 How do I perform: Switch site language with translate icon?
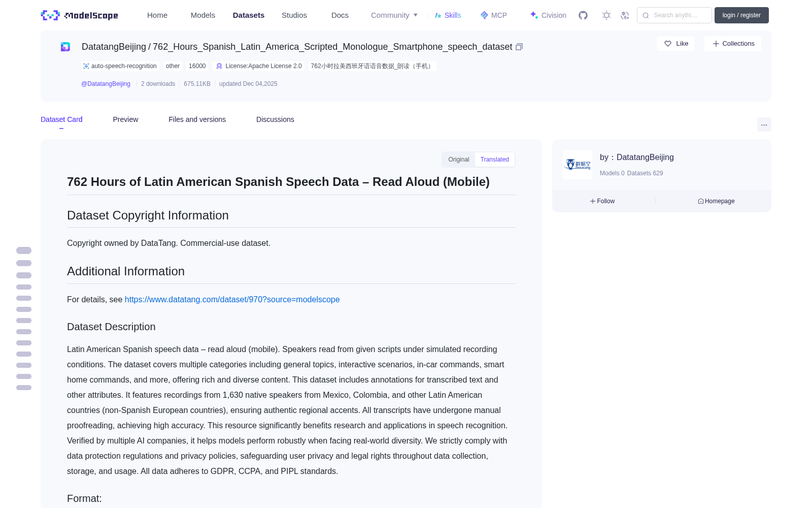click(625, 15)
